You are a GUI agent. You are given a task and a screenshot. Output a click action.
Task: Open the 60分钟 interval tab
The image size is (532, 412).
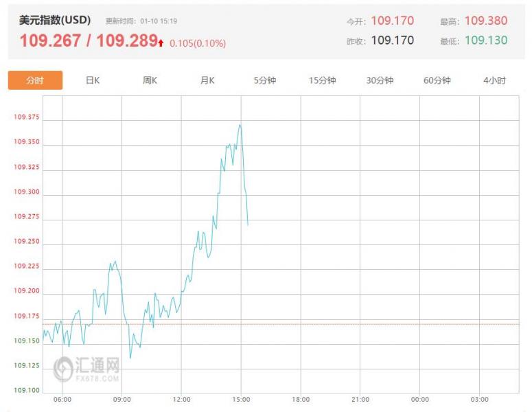tap(437, 80)
